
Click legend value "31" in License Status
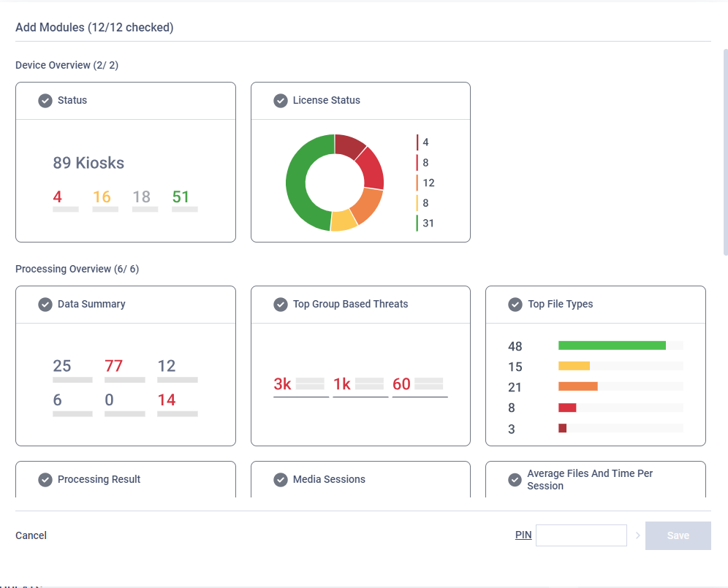click(428, 224)
